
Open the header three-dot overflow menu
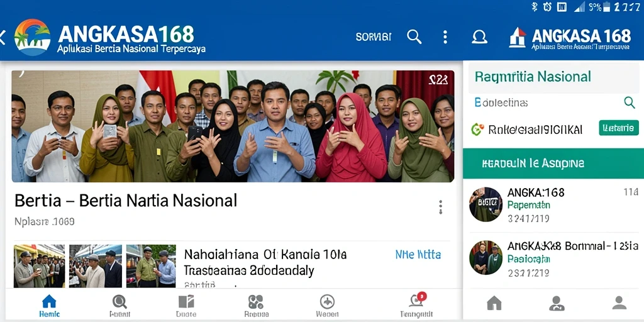445,37
